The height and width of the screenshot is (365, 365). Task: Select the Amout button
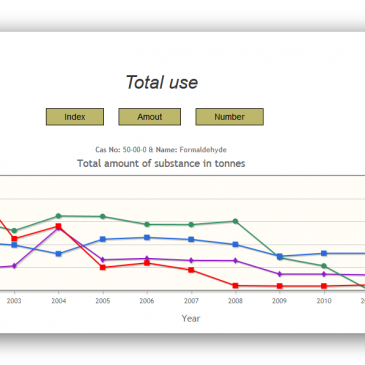point(150,117)
